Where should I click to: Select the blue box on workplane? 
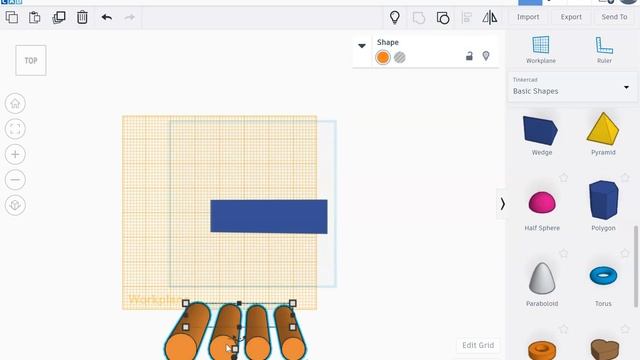point(269,216)
